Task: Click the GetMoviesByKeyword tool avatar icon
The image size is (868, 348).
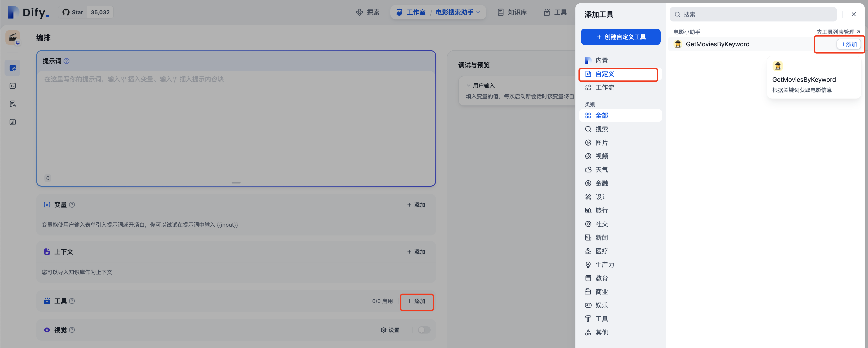Action: [x=678, y=44]
